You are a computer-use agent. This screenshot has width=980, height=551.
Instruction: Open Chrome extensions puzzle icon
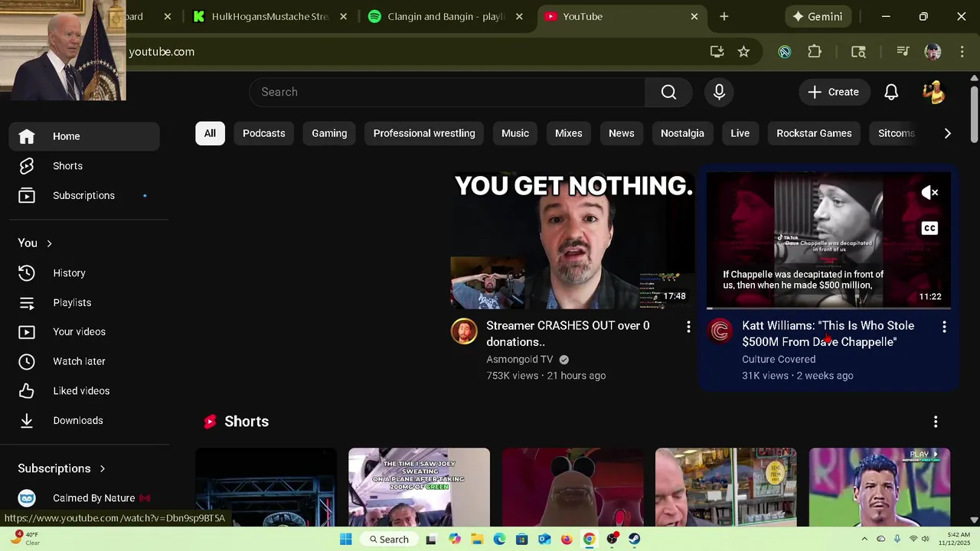point(815,51)
